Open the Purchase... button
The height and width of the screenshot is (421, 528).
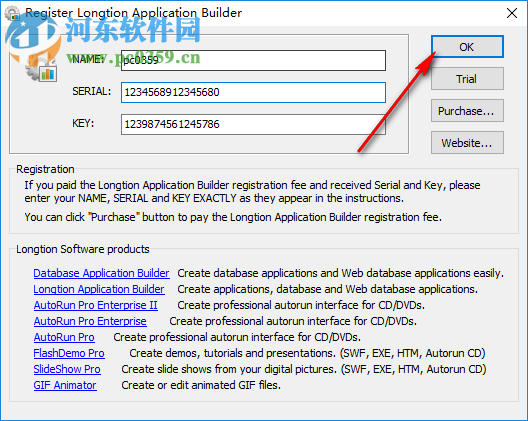click(x=467, y=110)
